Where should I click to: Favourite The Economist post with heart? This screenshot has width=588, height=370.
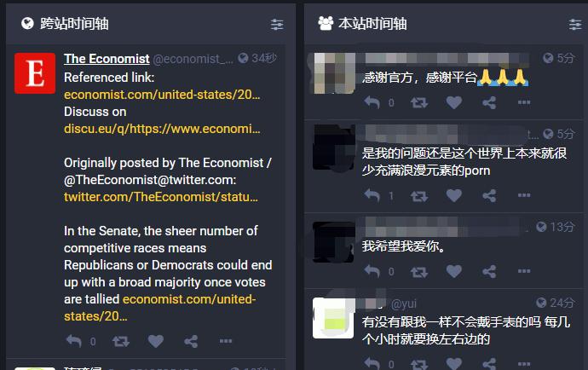(156, 341)
